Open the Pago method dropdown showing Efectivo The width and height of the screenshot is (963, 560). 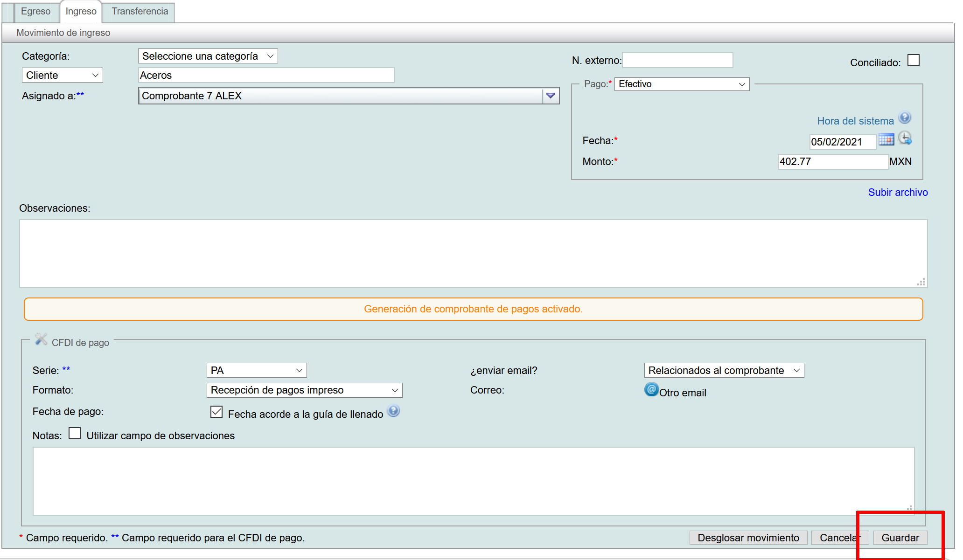682,84
